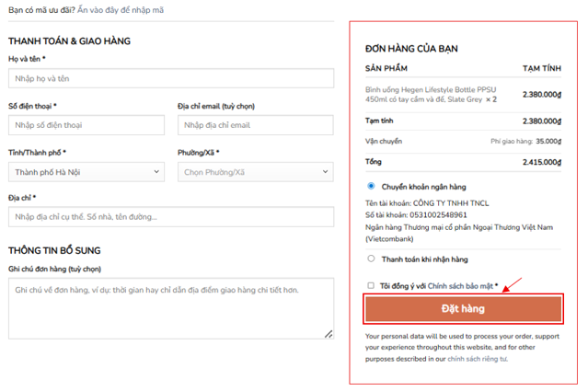The width and height of the screenshot is (588, 391).
Task: Select the Địa chỉ email input box
Action: (255, 125)
